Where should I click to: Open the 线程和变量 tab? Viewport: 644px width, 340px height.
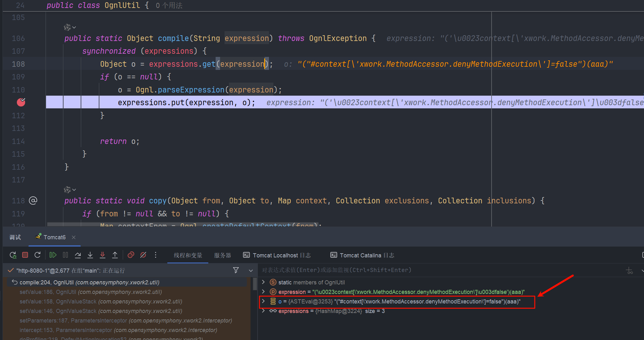point(188,255)
